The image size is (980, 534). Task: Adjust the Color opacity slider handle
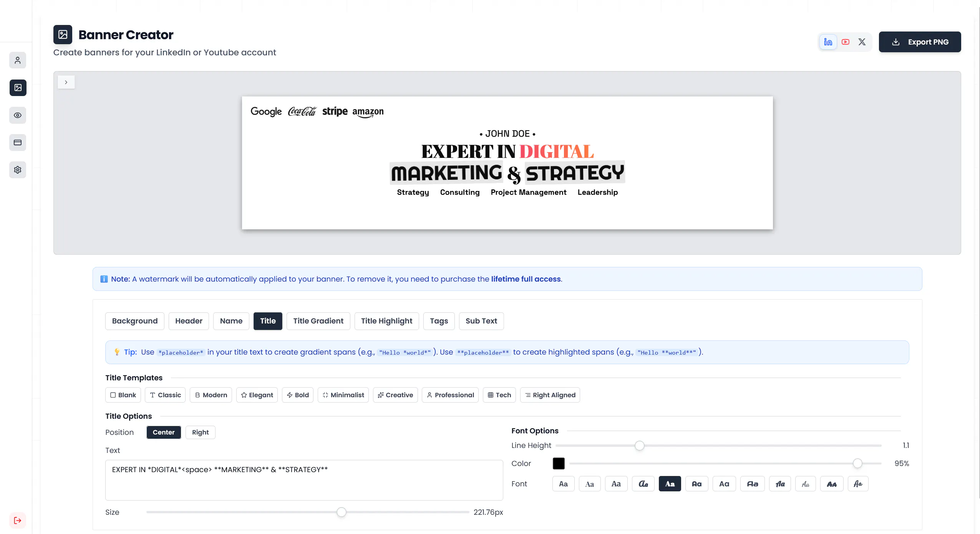coord(857,464)
